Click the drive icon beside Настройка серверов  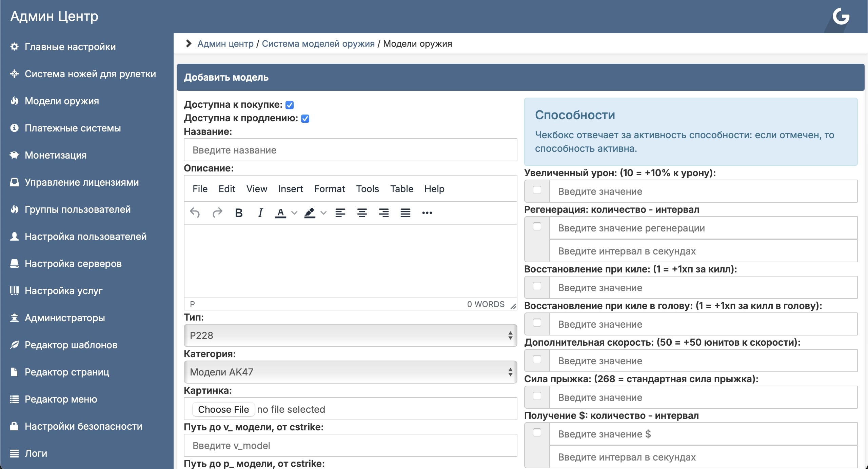pyautogui.click(x=14, y=263)
